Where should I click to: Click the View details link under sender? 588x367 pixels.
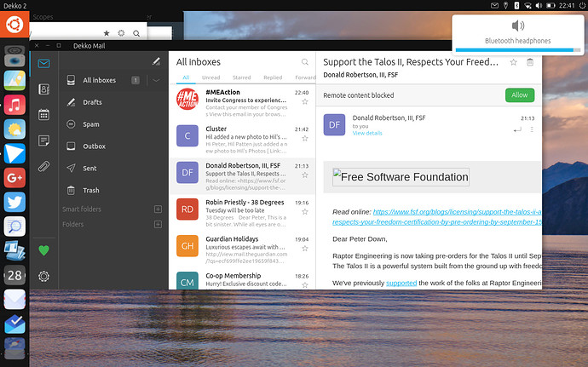coord(367,134)
